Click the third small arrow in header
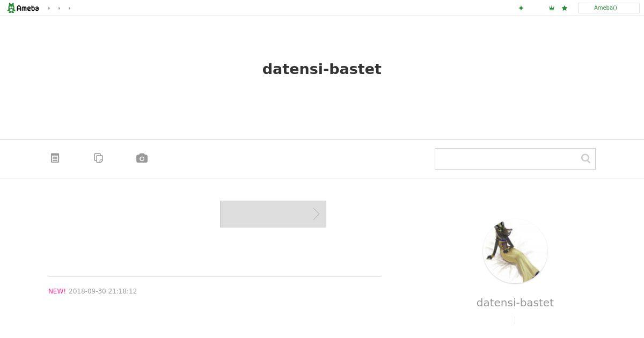 tap(69, 8)
